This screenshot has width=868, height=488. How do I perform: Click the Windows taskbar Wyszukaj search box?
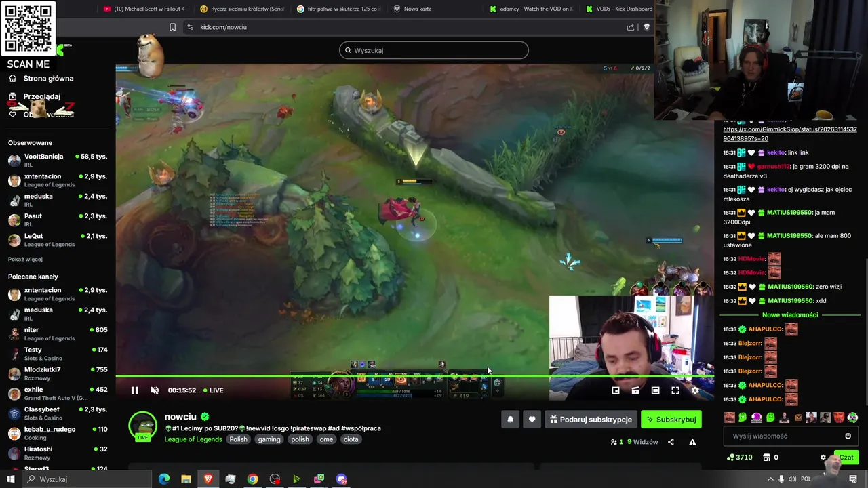coord(87,479)
